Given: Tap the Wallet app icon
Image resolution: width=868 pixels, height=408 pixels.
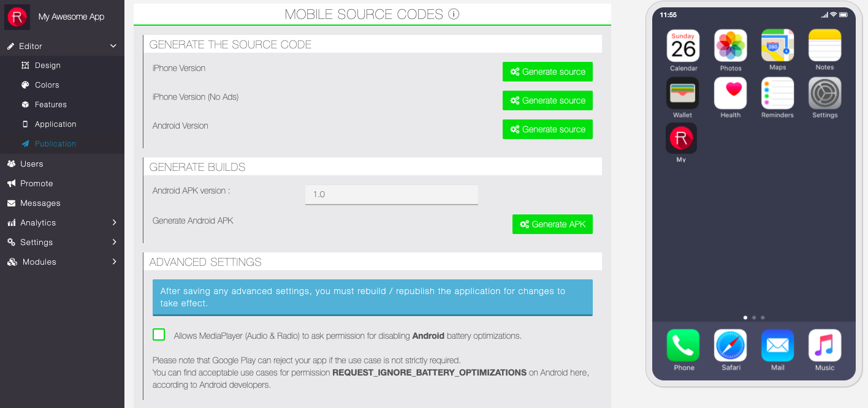Looking at the screenshot, I should click(x=682, y=93).
